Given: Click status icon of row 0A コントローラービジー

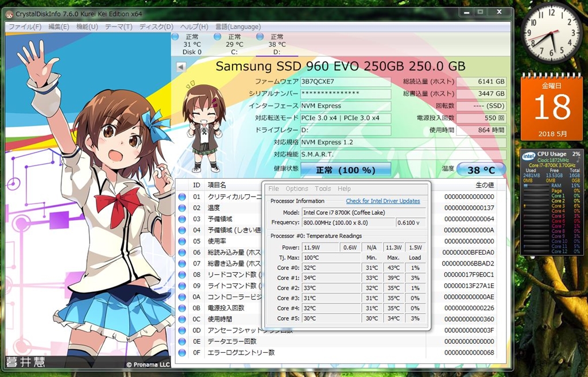Looking at the screenshot, I should tap(182, 297).
